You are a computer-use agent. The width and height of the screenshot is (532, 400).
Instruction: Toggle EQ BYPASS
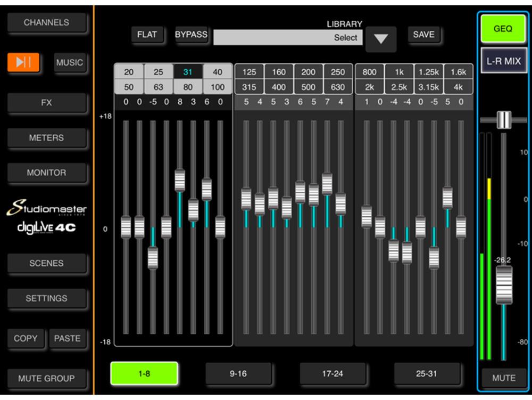click(191, 35)
